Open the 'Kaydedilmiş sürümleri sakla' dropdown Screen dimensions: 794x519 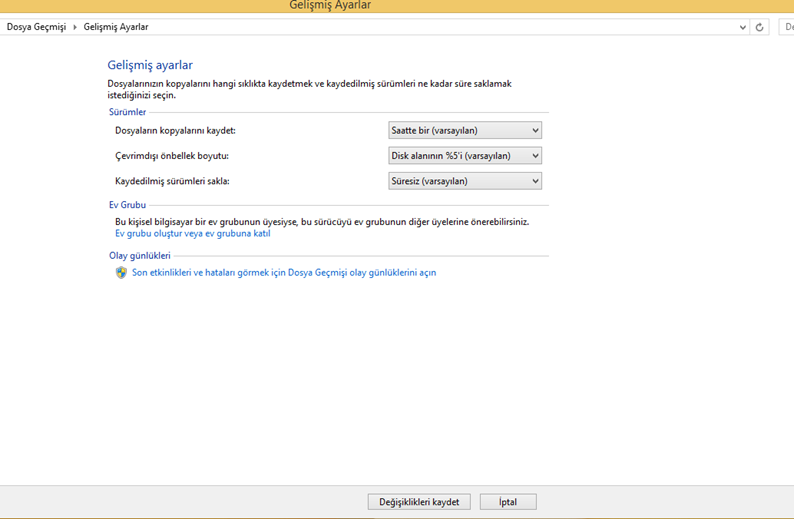click(x=465, y=181)
